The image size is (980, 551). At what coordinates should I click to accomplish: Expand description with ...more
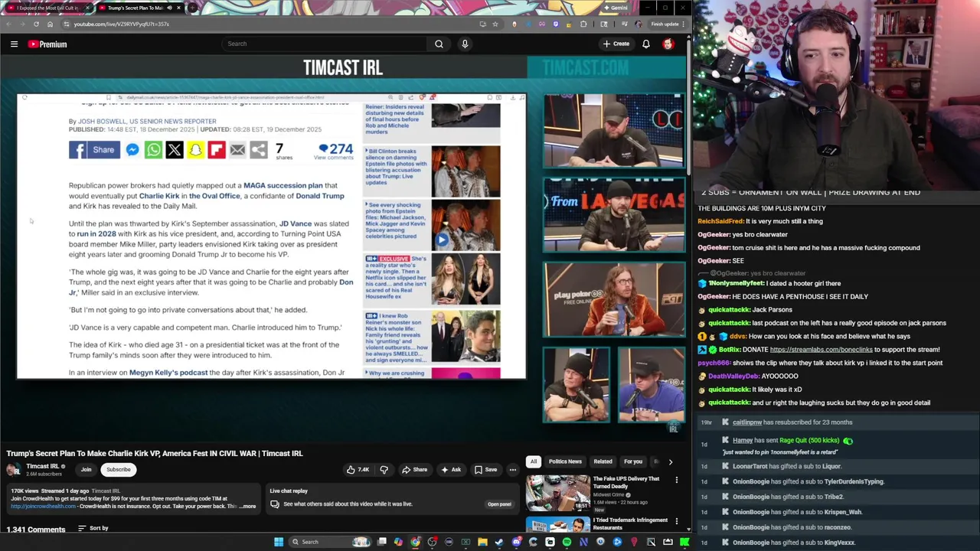point(247,506)
